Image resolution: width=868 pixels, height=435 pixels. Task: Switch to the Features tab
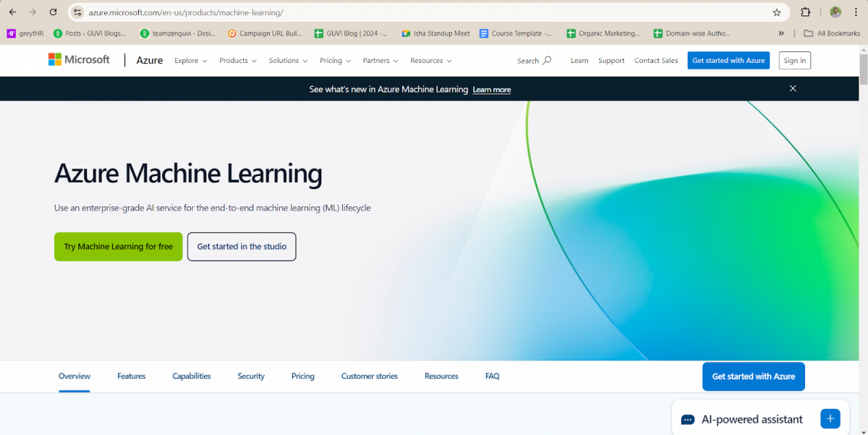tap(132, 376)
